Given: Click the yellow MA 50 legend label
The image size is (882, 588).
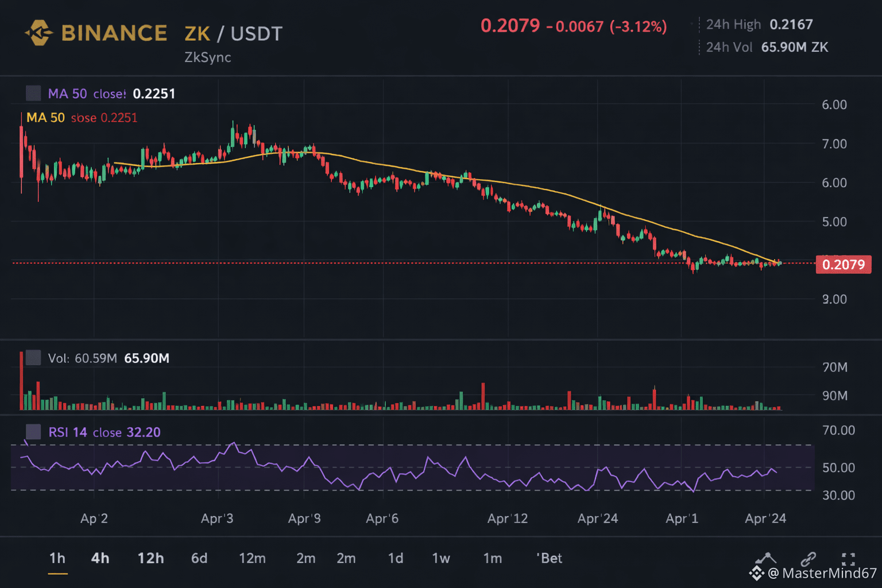Looking at the screenshot, I should point(46,118).
